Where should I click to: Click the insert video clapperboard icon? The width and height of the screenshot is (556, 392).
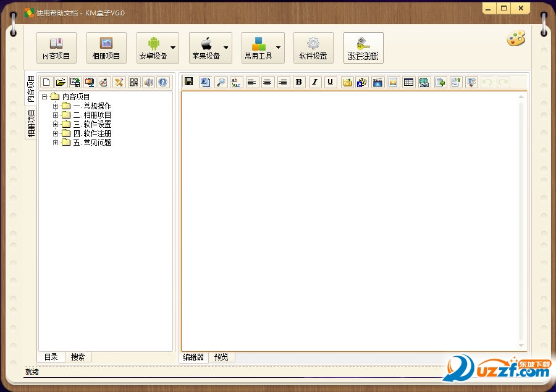pyautogui.click(x=377, y=82)
